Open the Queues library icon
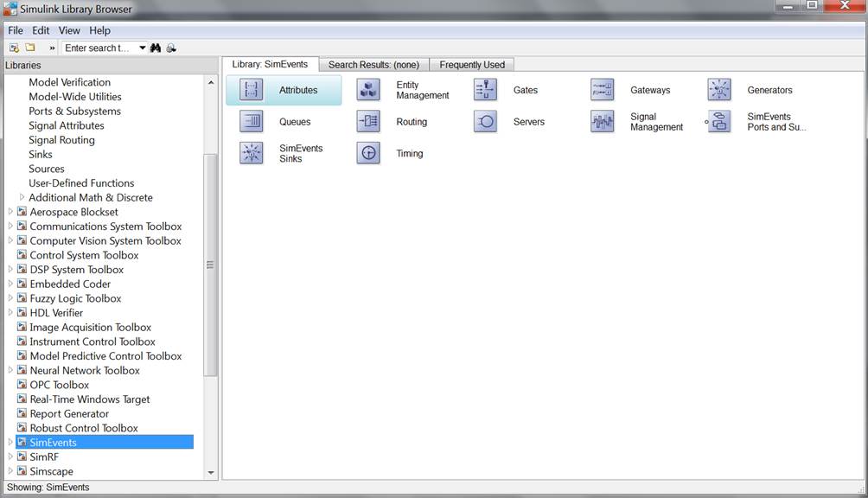 pyautogui.click(x=251, y=121)
